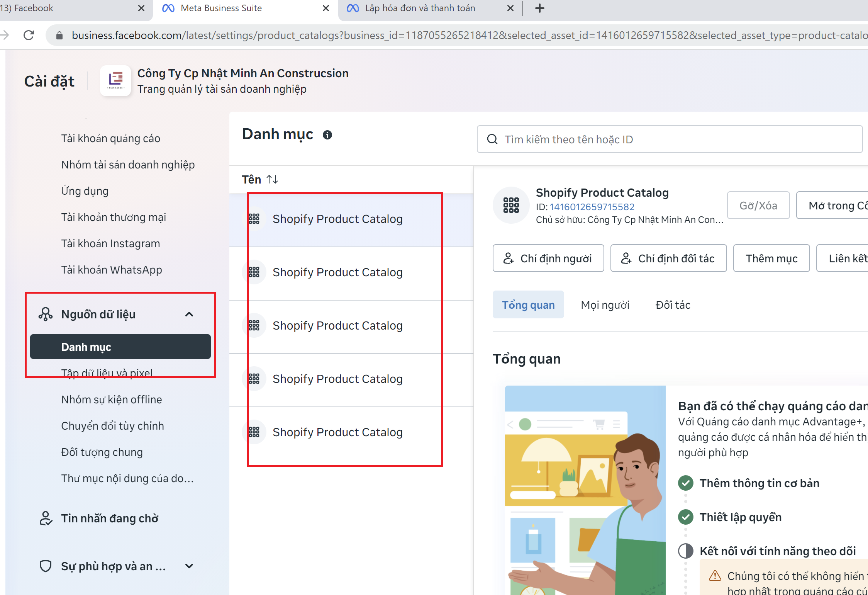Collapse the Nguồn dữ liệu section chevron
The height and width of the screenshot is (595, 868).
189,314
